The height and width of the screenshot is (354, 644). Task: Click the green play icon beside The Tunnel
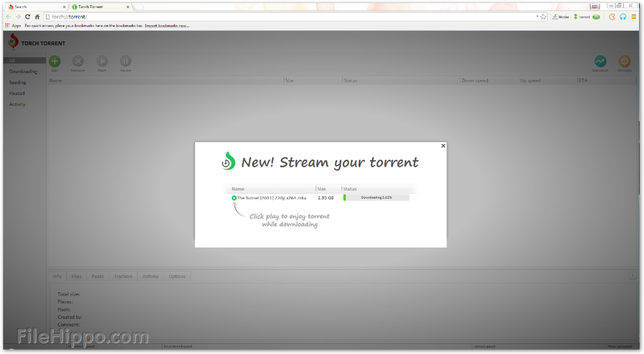(234, 198)
